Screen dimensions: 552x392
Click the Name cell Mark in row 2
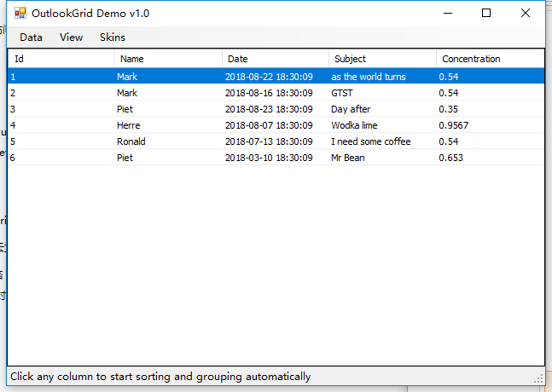(x=168, y=93)
